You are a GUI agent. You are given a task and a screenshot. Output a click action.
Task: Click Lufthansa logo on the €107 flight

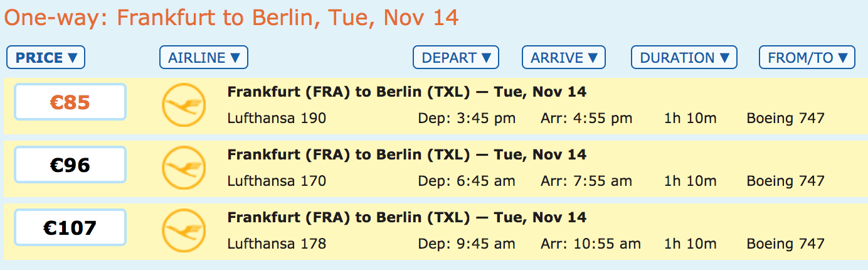(x=184, y=230)
